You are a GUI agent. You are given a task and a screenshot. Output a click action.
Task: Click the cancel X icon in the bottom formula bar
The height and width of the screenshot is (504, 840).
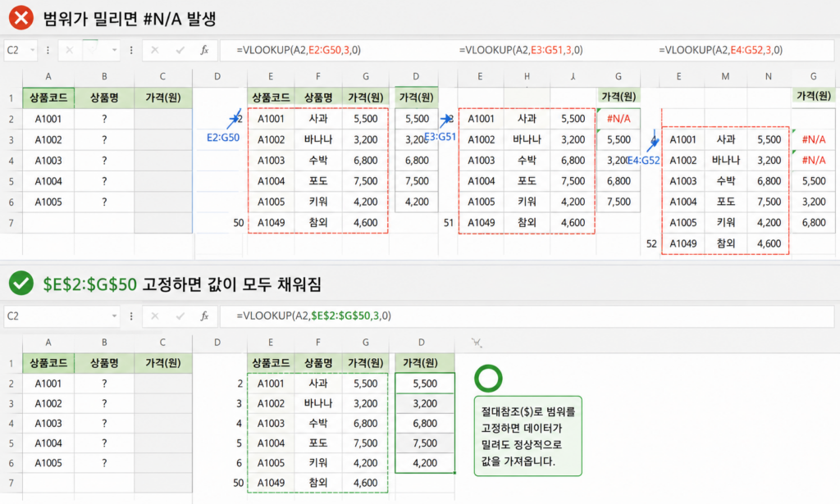[155, 316]
